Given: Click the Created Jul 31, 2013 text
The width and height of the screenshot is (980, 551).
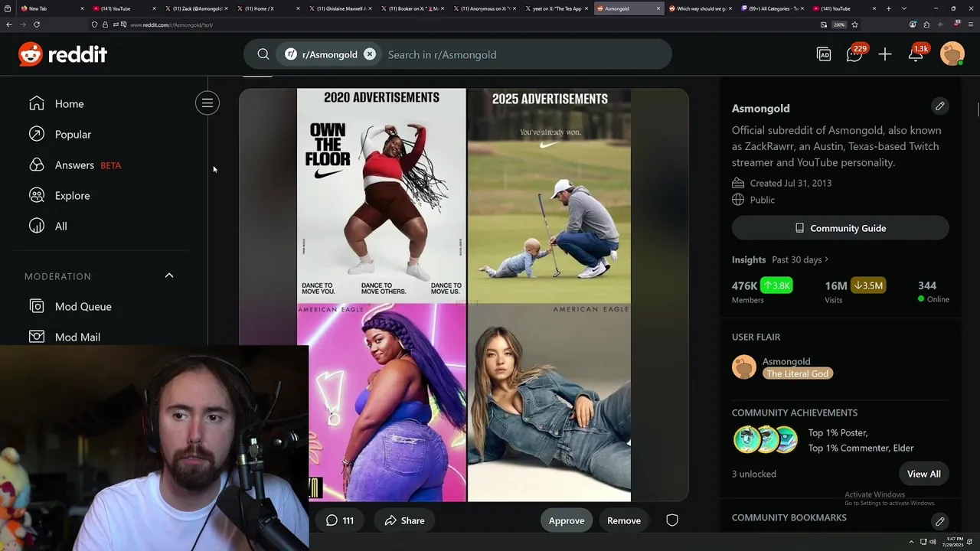Looking at the screenshot, I should (791, 183).
